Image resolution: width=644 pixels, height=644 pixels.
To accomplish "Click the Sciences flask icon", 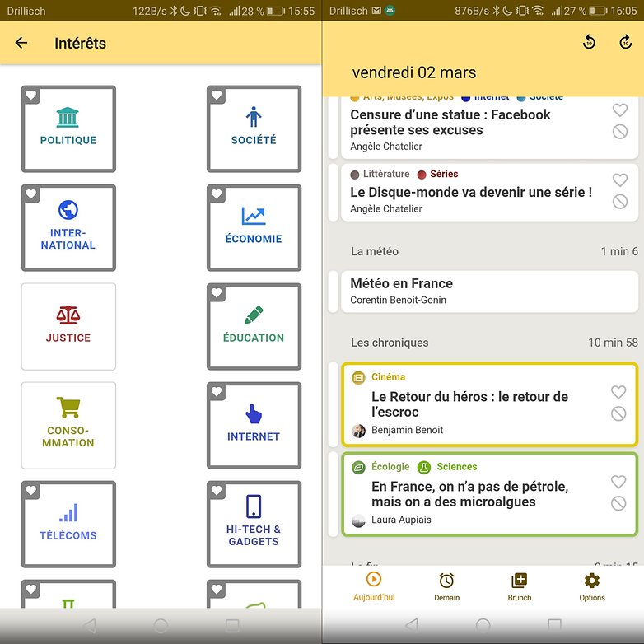I will tap(423, 467).
